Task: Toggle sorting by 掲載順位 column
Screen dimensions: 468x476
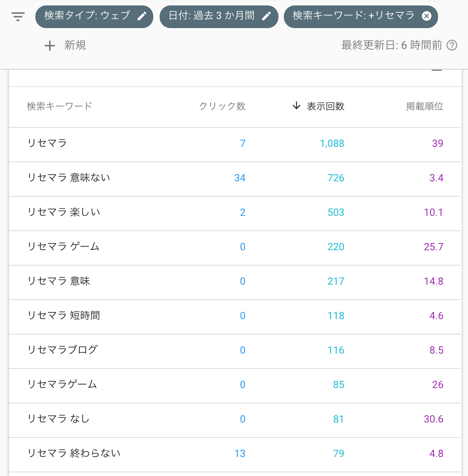Action: click(425, 106)
